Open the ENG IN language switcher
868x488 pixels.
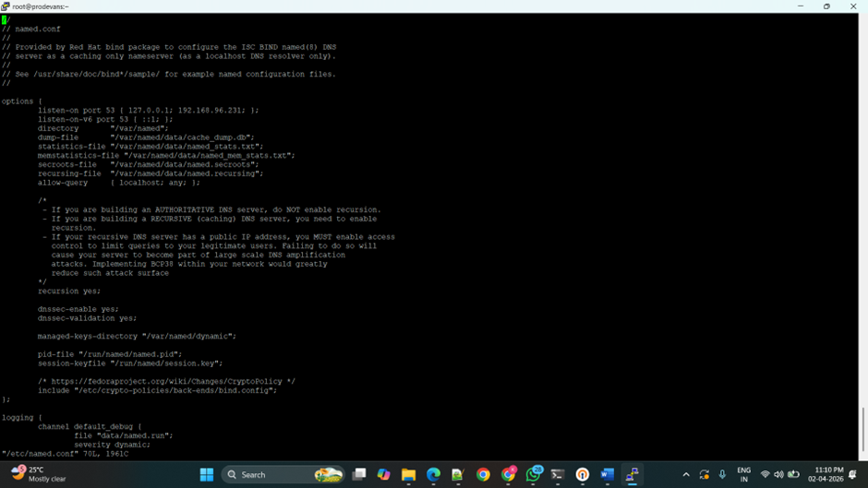(x=743, y=474)
